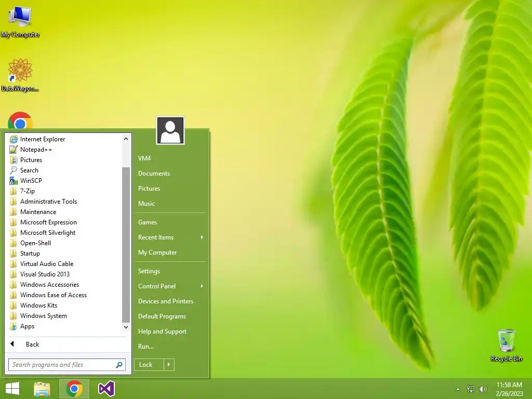Open File Explorer from the taskbar
Screen dimensions: 532x399
tap(42, 389)
